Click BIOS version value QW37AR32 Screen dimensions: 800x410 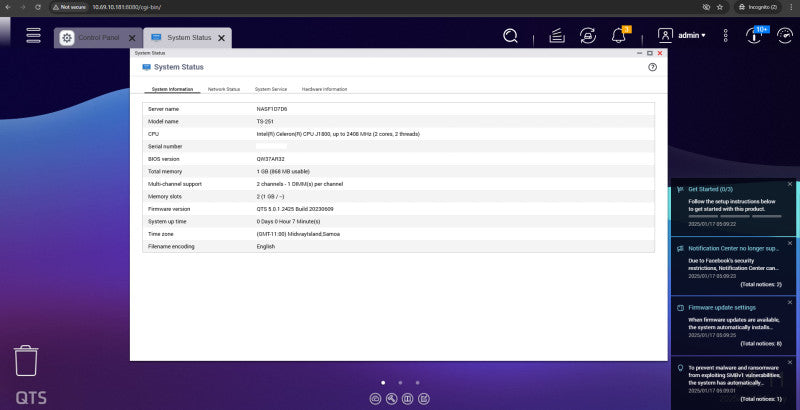pos(270,159)
